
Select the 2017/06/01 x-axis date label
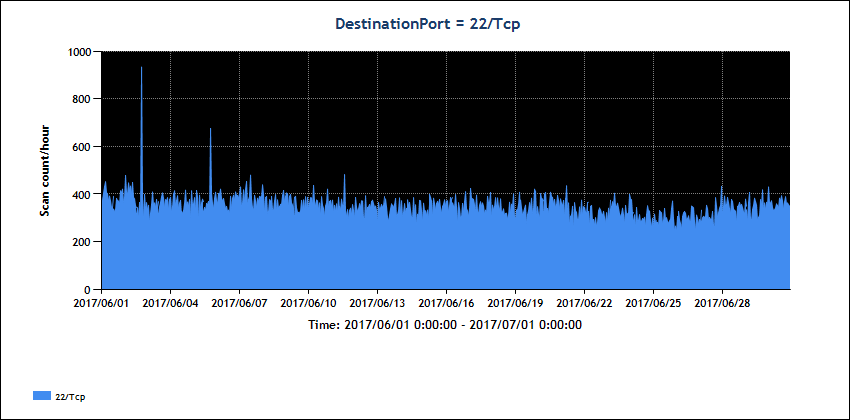click(103, 303)
